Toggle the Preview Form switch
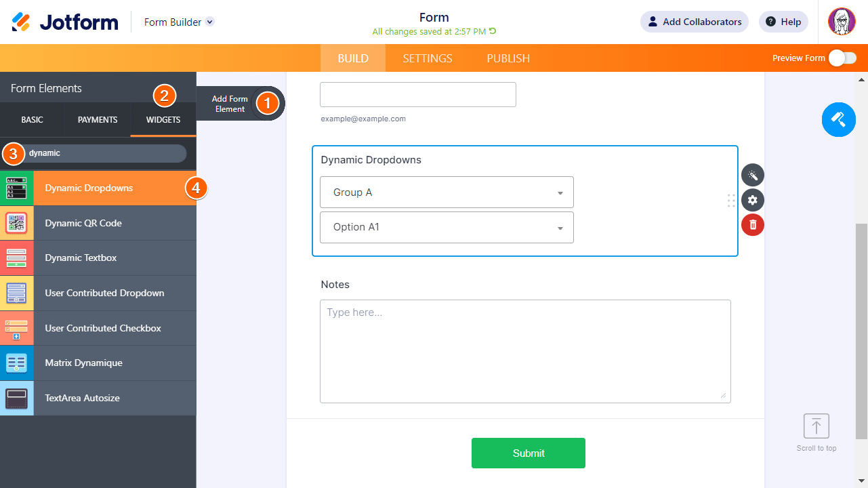 click(842, 58)
